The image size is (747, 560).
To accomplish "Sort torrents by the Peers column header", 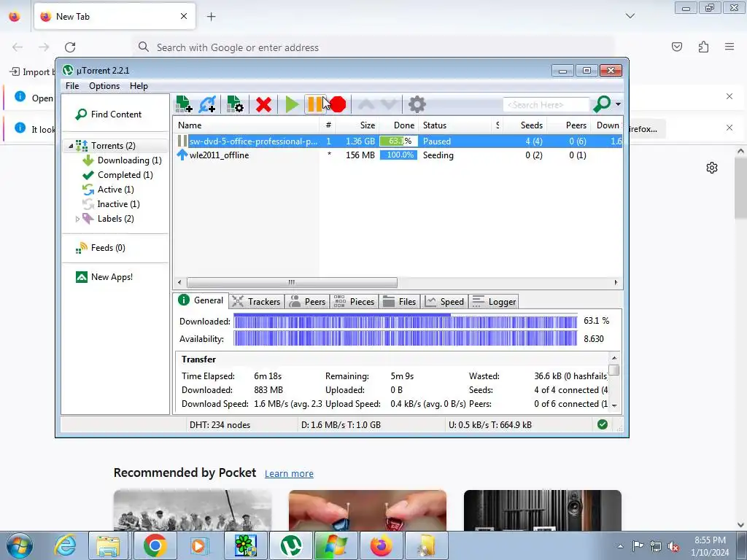I will 568,125.
